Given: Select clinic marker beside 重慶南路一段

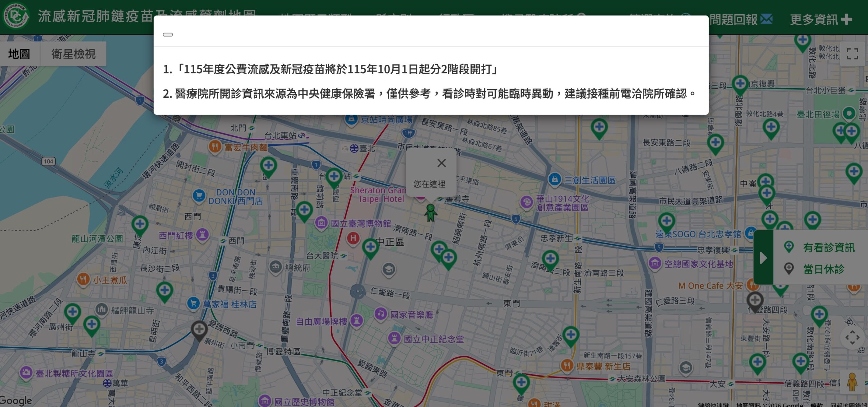Looking at the screenshot, I should click(x=304, y=212).
